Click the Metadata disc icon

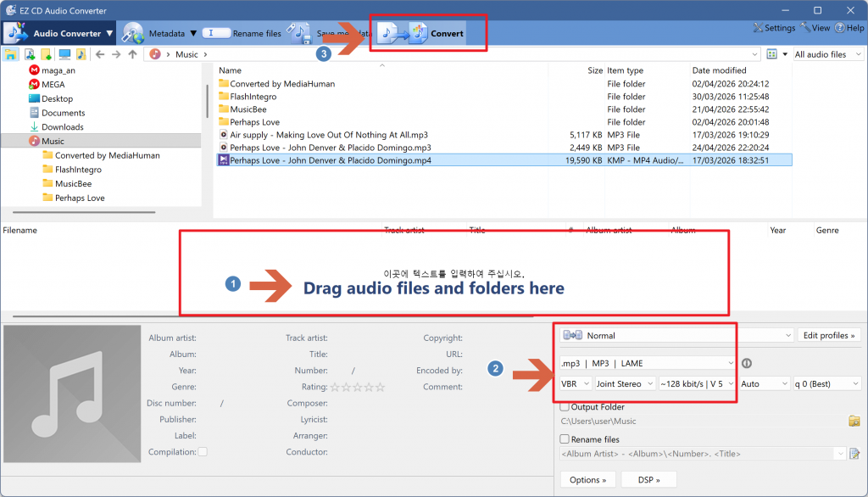[x=133, y=33]
